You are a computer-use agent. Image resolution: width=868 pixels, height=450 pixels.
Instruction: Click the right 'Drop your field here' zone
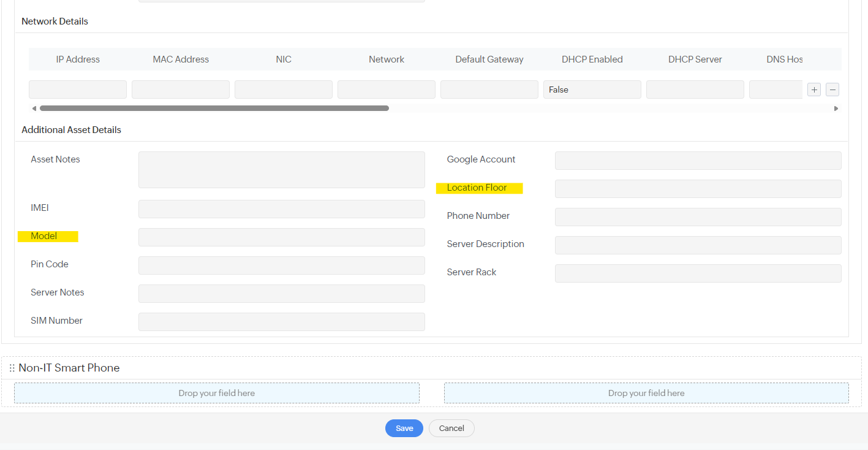[x=646, y=393]
